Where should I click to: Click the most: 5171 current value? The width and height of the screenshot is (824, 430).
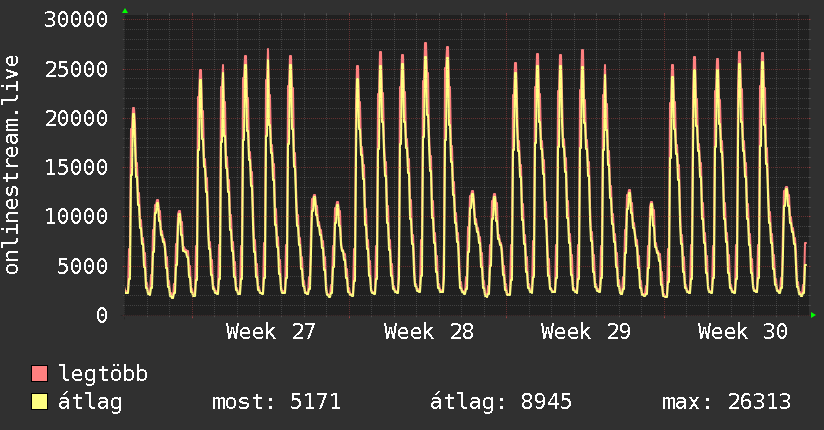tap(276, 402)
